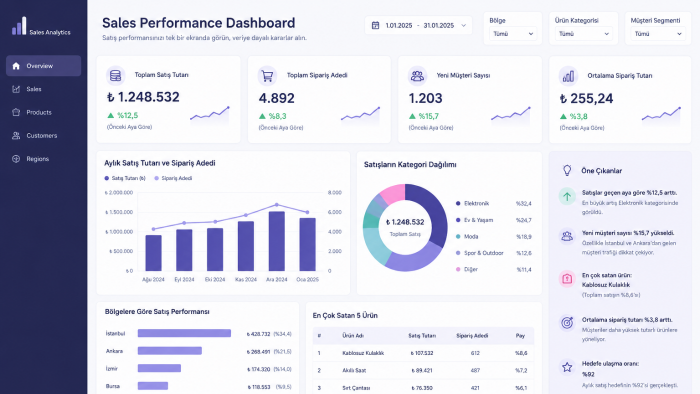The height and width of the screenshot is (394, 700).
Task: Toggle Moda in the donut legend
Action: 467,236
